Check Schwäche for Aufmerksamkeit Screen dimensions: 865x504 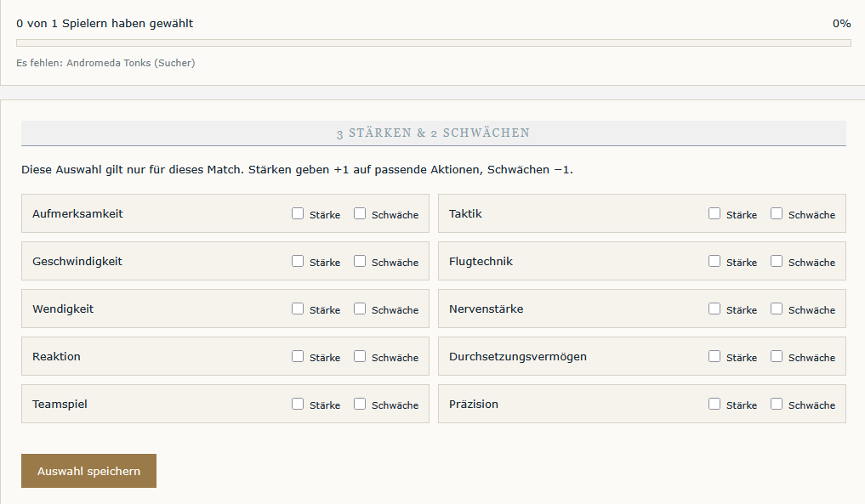[x=360, y=213]
